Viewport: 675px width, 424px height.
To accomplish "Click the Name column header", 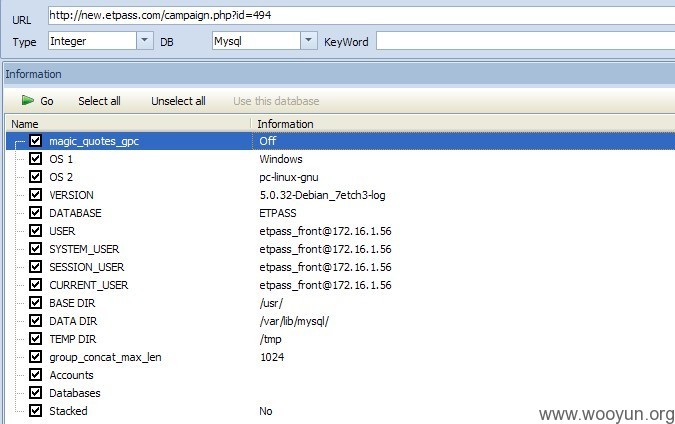I will pyautogui.click(x=128, y=124).
